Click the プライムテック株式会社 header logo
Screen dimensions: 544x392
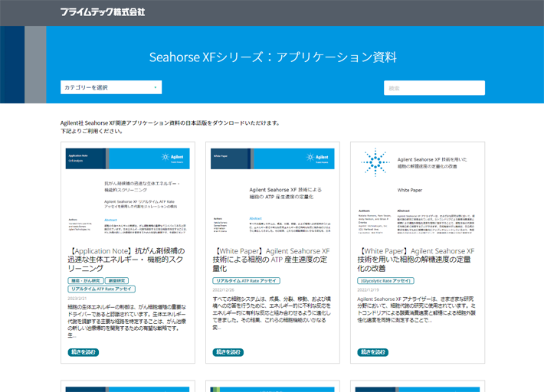(x=103, y=12)
